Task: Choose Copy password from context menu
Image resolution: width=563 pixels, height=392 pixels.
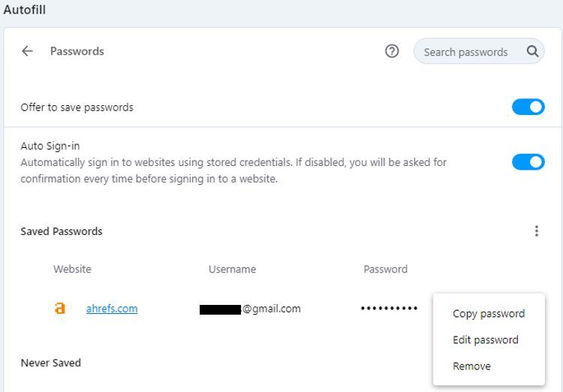Action: pos(489,314)
